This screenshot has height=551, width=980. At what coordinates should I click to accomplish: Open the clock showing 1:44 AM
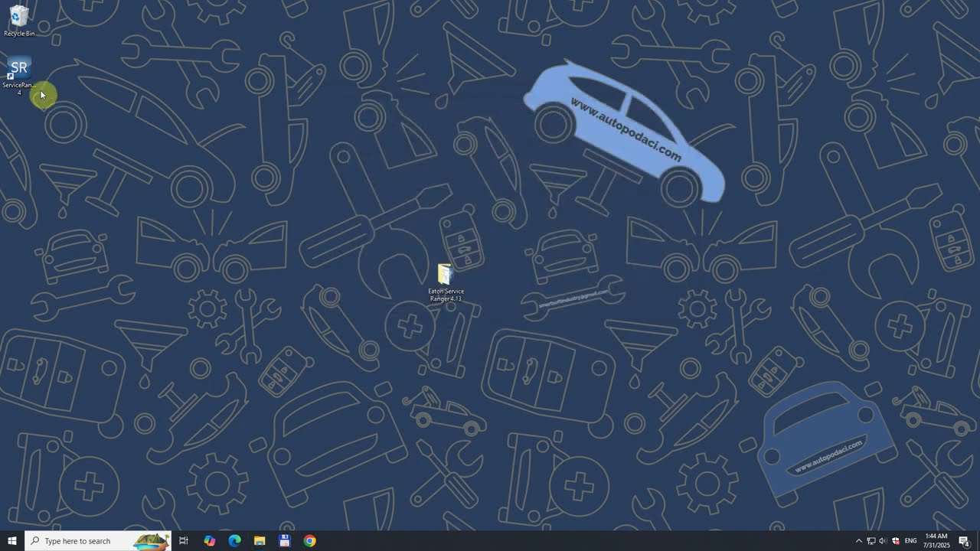(936, 541)
